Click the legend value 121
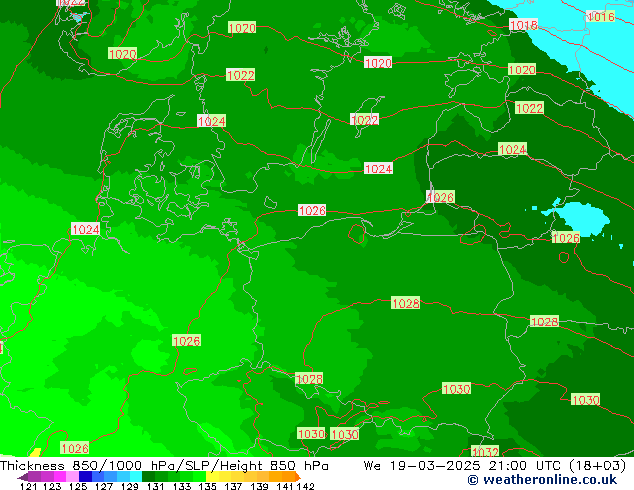The width and height of the screenshot is (634, 490). point(28,486)
